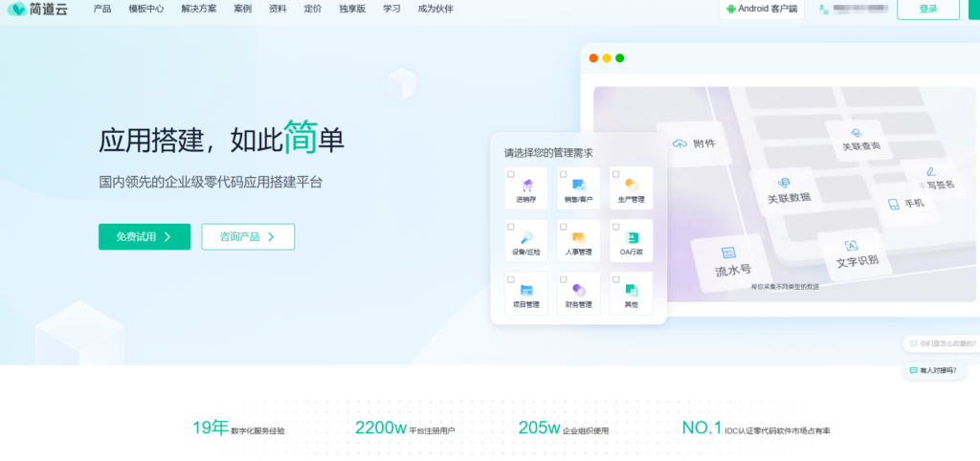The height and width of the screenshot is (461, 980).
Task: Go to the 定价 page
Action: (313, 9)
